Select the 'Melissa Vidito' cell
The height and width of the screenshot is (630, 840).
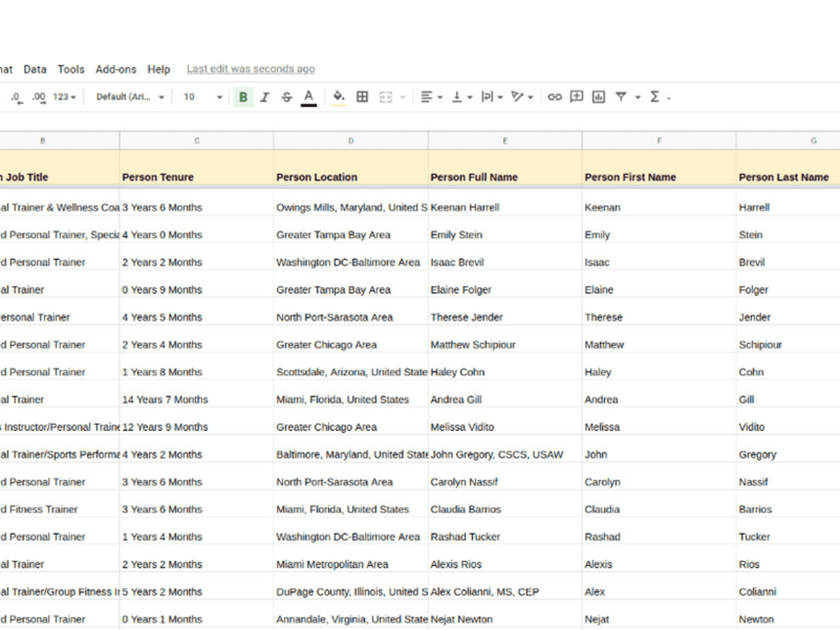505,422
